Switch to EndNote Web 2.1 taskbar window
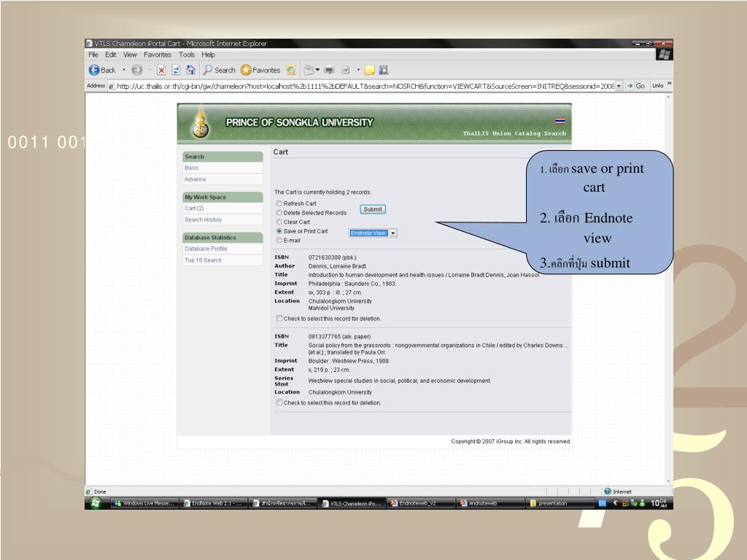 pyautogui.click(x=214, y=503)
